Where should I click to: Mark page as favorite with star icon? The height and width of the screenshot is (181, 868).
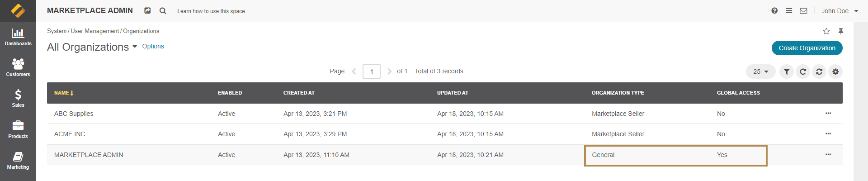[826, 31]
